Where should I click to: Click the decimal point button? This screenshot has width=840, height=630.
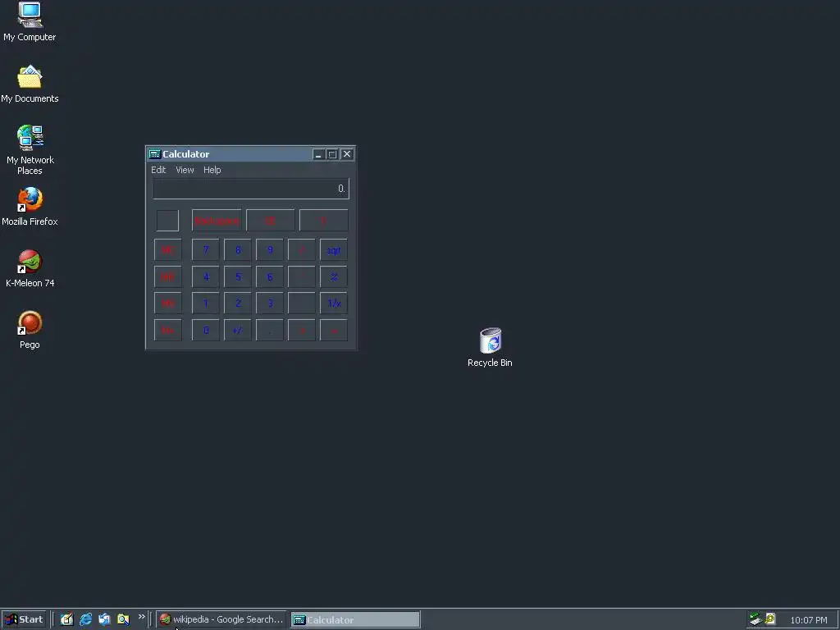(269, 330)
